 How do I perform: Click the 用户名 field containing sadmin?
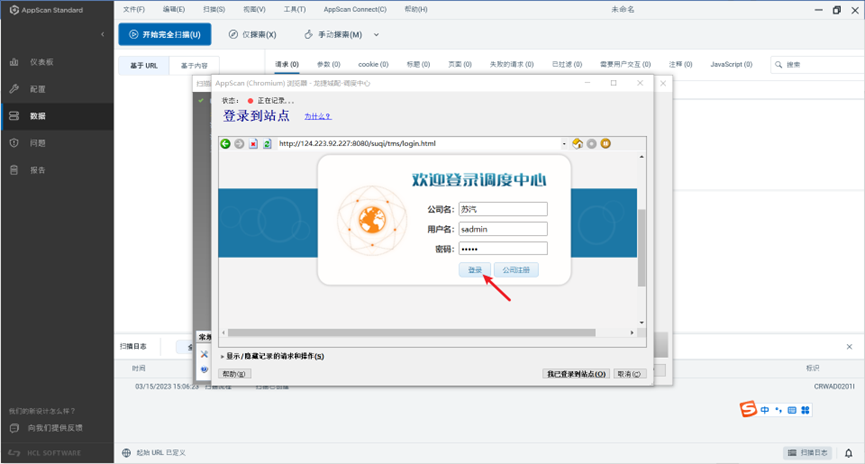coord(503,229)
